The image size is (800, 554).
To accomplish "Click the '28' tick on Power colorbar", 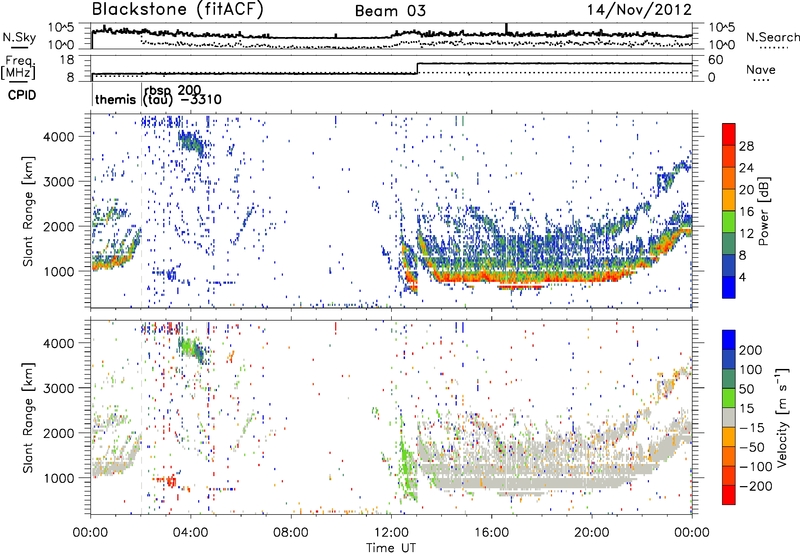I will click(746, 146).
